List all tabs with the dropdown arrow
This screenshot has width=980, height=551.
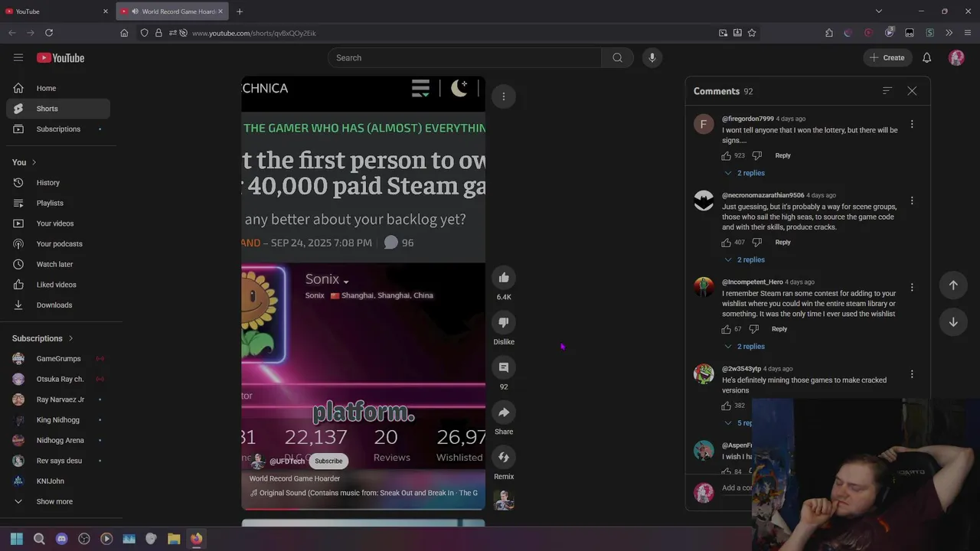pos(879,11)
